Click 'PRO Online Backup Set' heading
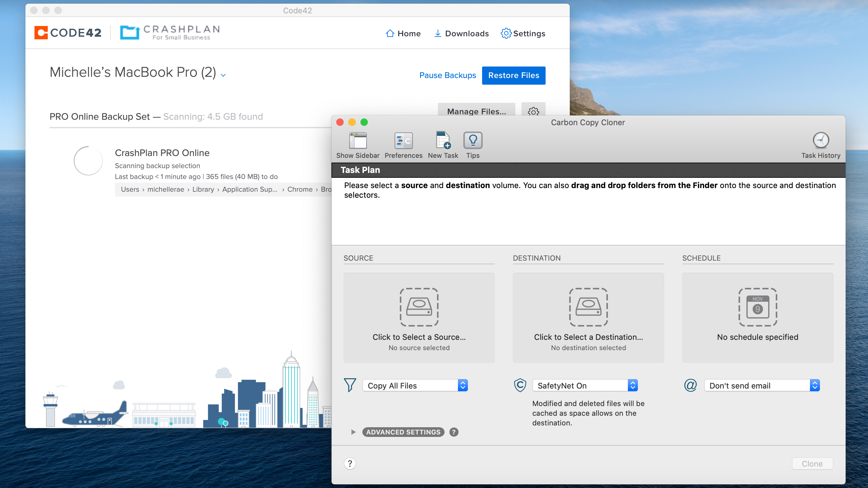The image size is (868, 488). [100, 116]
